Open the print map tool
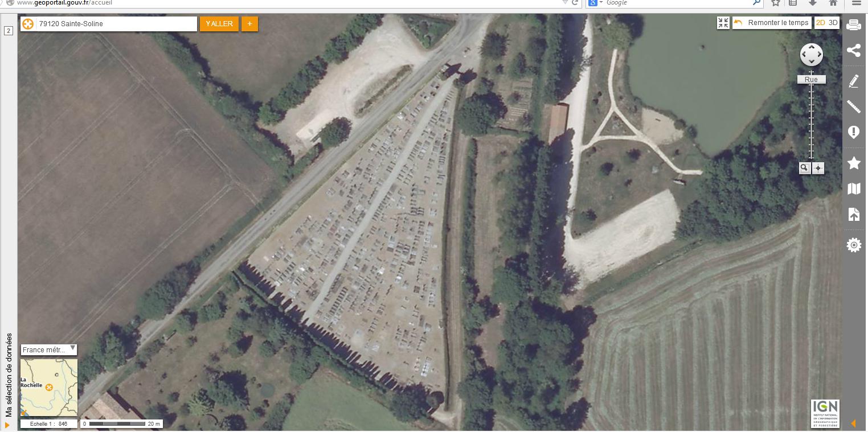The width and height of the screenshot is (868, 432). click(x=853, y=25)
